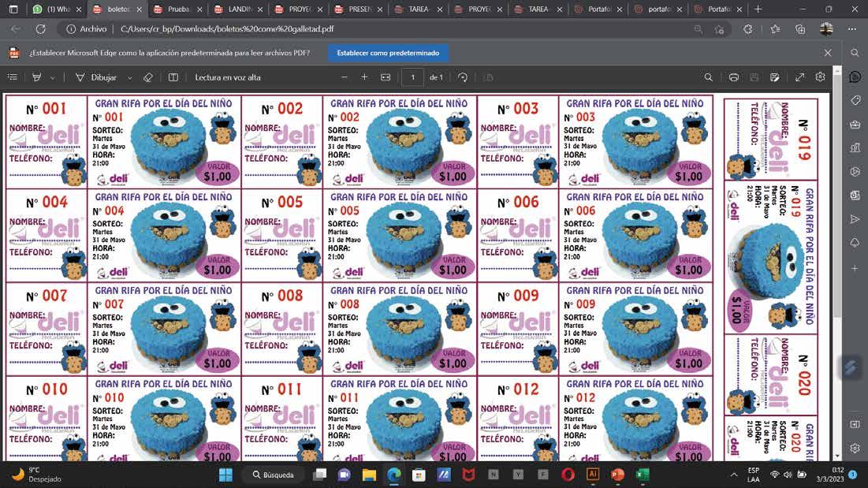Enter full screen PDF view

[x=800, y=77]
